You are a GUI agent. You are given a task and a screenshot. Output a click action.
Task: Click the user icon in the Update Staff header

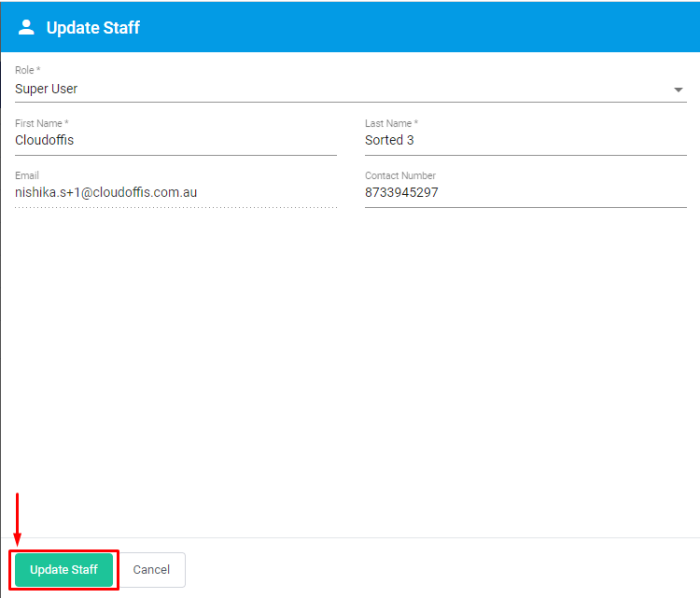[26, 27]
